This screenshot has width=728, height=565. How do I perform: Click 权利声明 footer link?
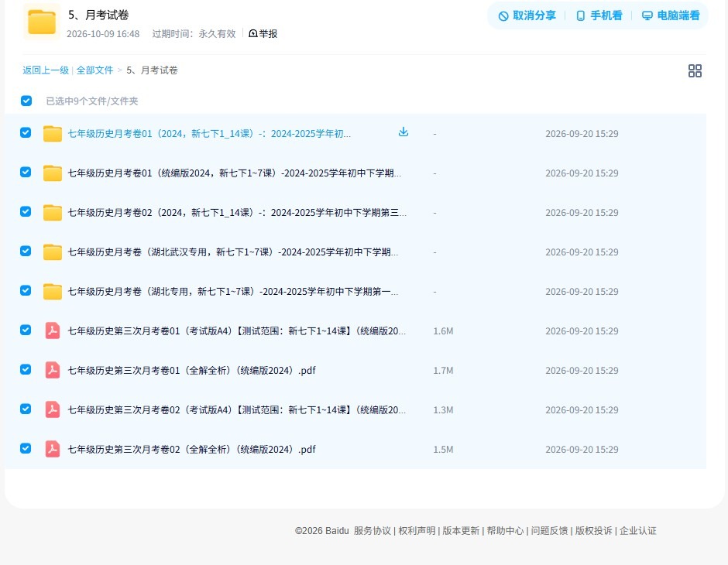tap(417, 531)
